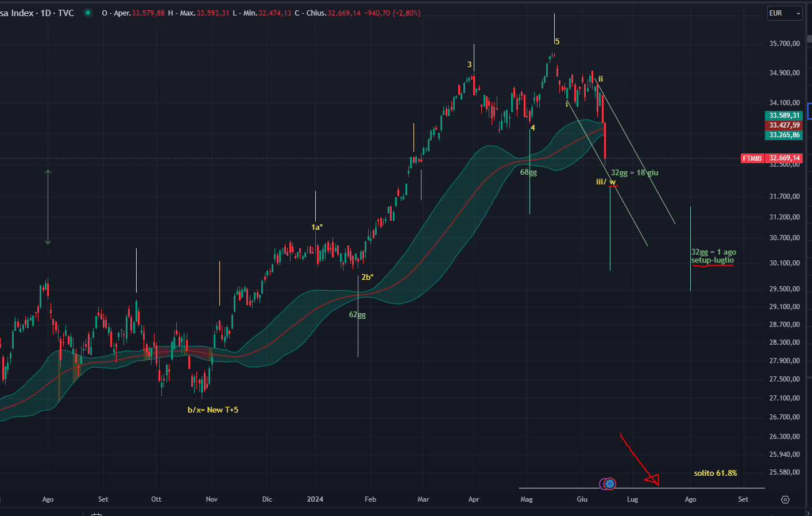Click the 33.427,59 red indicator price label
Screen dimensions: 812x516
(x=784, y=125)
